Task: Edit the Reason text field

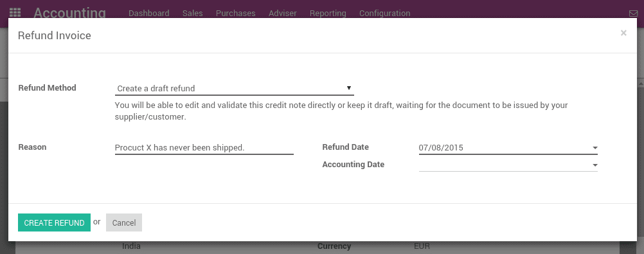Action: point(204,148)
